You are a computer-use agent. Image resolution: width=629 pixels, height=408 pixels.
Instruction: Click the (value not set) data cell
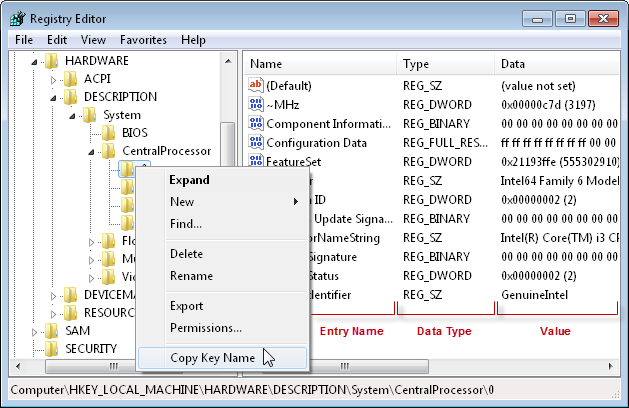tap(538, 86)
